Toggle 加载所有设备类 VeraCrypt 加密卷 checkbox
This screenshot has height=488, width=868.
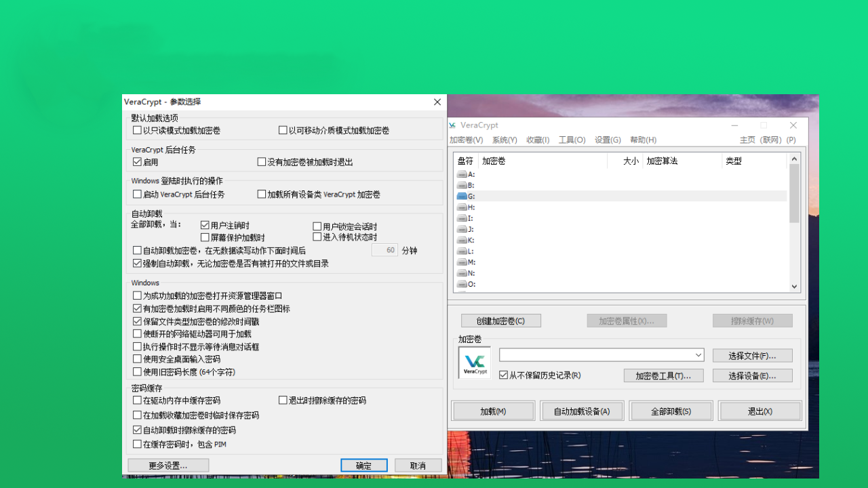[x=262, y=194]
